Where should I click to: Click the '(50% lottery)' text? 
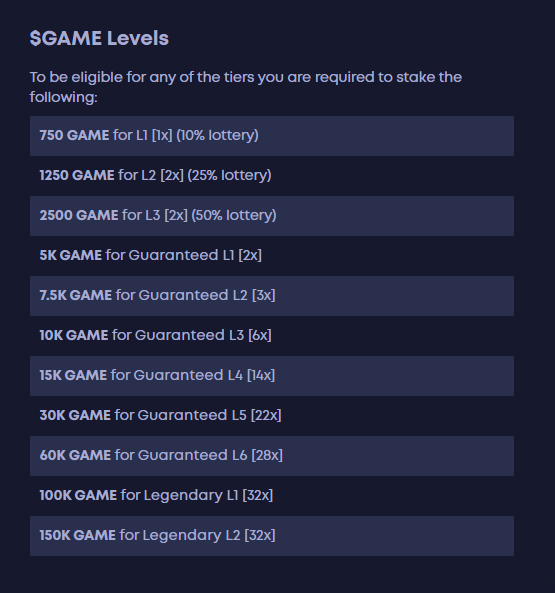click(x=234, y=216)
